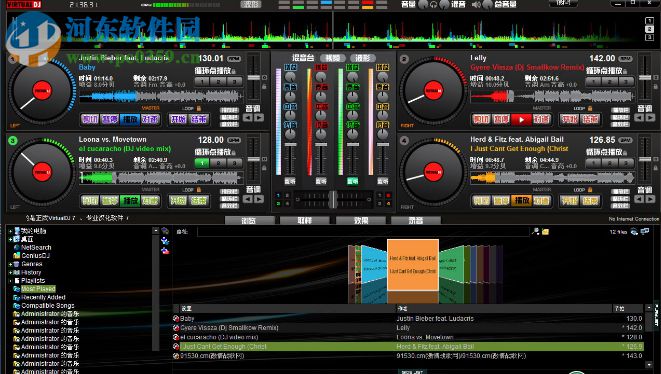Viewport: 661px width, 374px height.
Task: Click the deck 4 number badge
Action: (404, 140)
